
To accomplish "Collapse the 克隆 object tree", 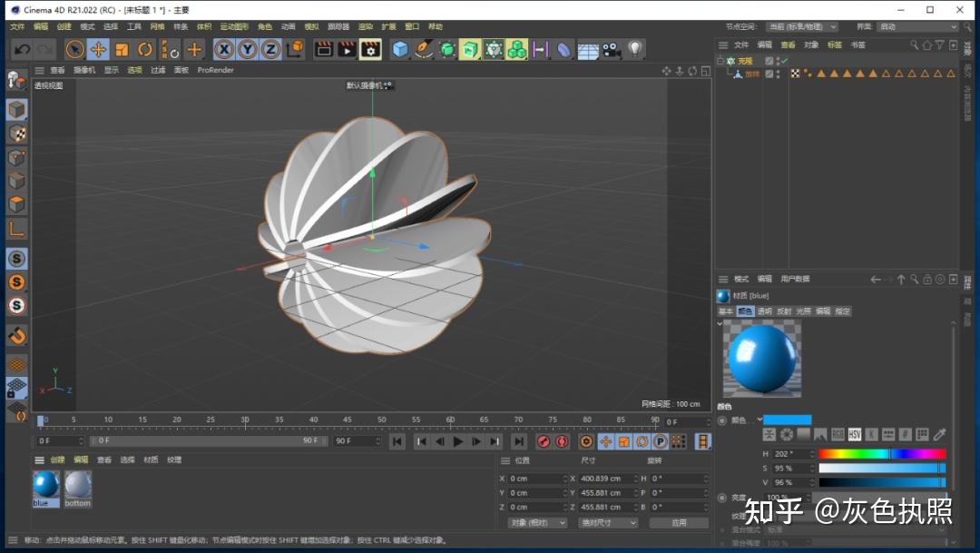I will point(720,61).
